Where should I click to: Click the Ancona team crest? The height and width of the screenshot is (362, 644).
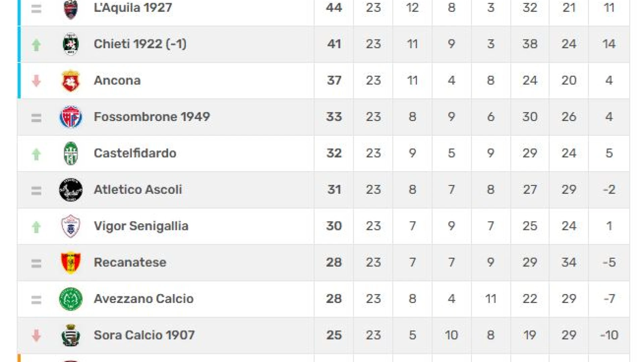[70, 80]
